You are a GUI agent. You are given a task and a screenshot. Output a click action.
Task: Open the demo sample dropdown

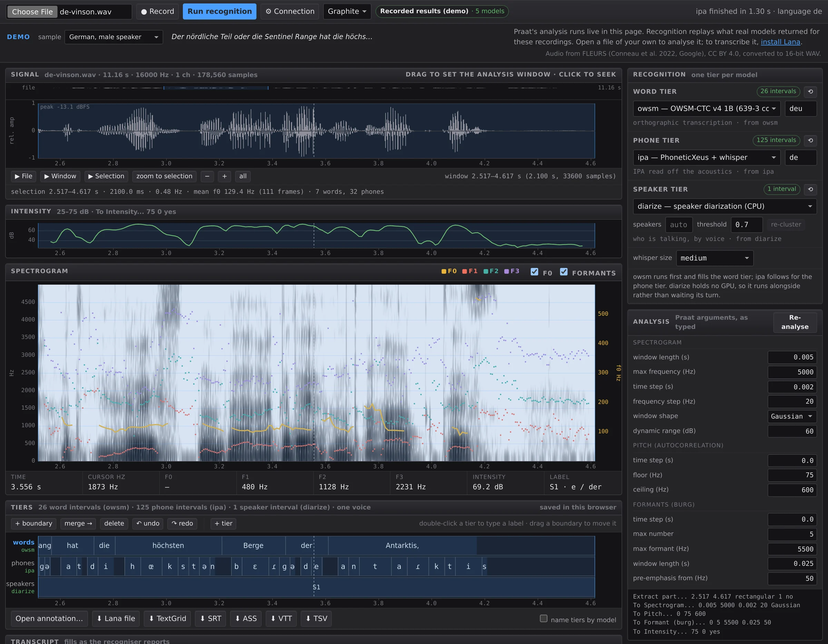114,37
